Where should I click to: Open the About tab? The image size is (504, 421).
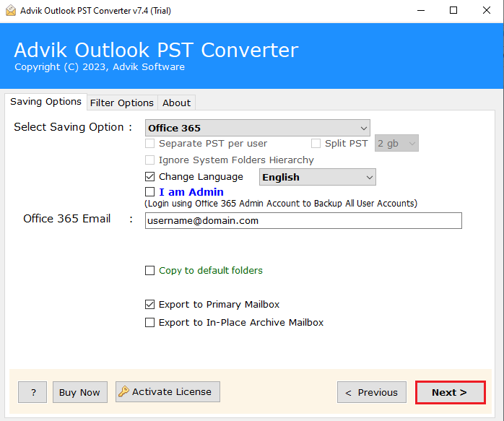point(176,103)
